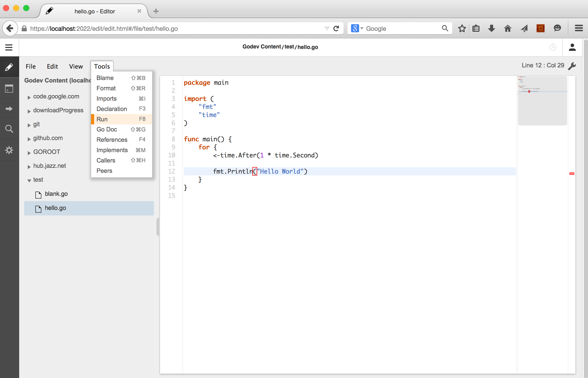This screenshot has width=588, height=378.
Task: Click the red error marker on line 12
Action: click(572, 174)
